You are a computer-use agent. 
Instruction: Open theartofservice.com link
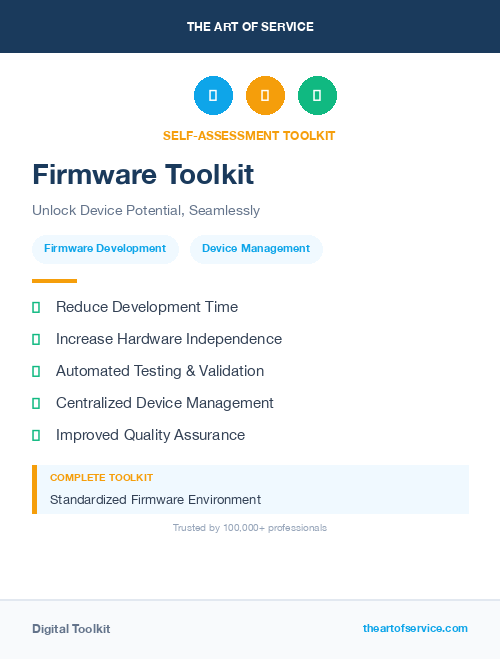[x=415, y=628]
